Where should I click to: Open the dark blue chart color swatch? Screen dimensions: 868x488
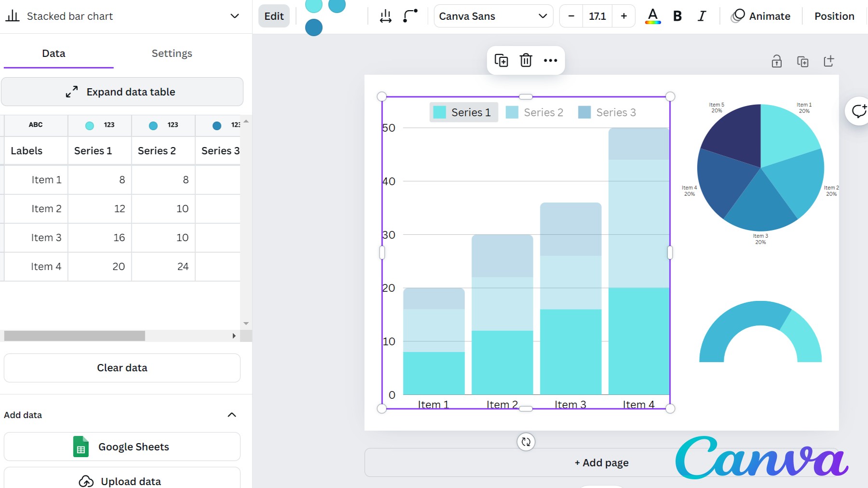(x=314, y=27)
